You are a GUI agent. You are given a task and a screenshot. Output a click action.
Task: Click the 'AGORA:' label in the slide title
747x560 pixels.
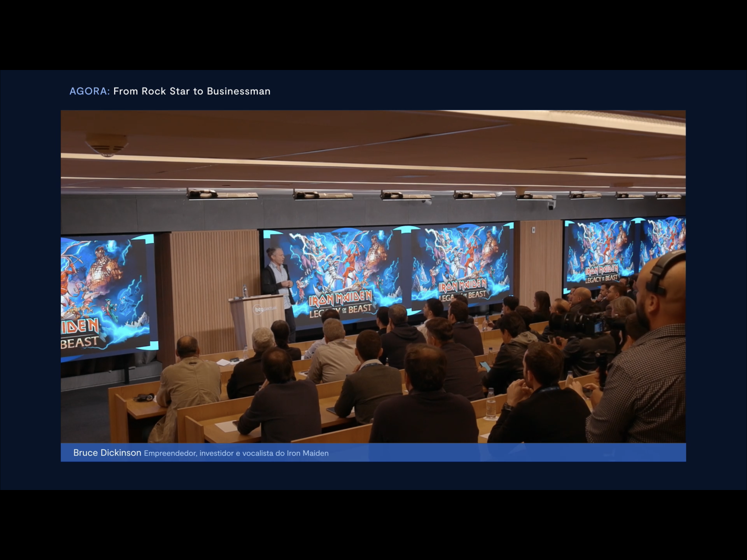(89, 91)
